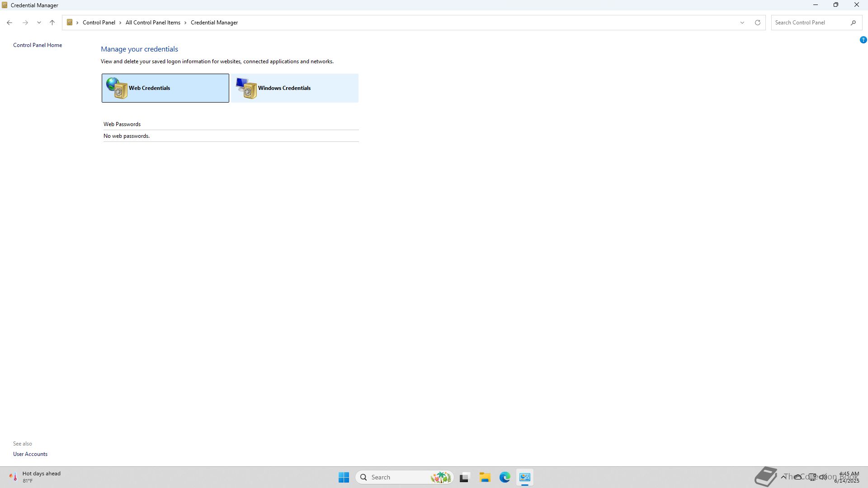Focus the Search Control Panel field
868x488 pixels.
click(x=809, y=23)
